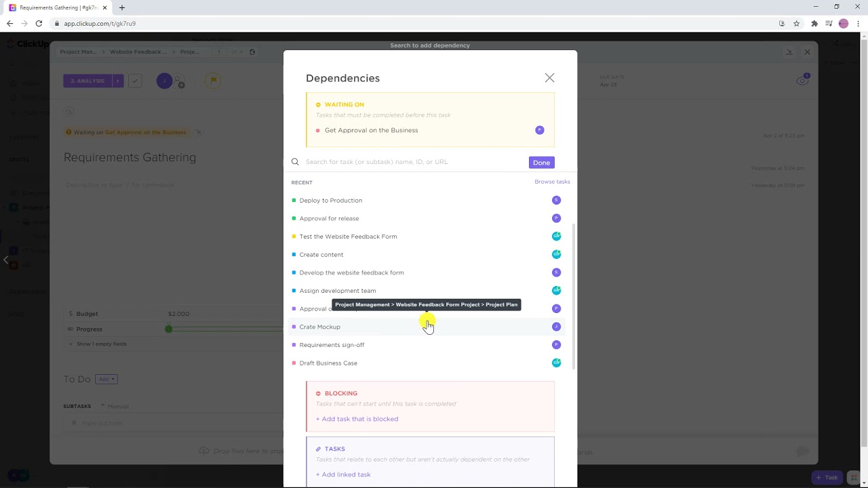The height and width of the screenshot is (488, 868).
Task: Set priority with the yellow flag icon
Action: coord(213,81)
